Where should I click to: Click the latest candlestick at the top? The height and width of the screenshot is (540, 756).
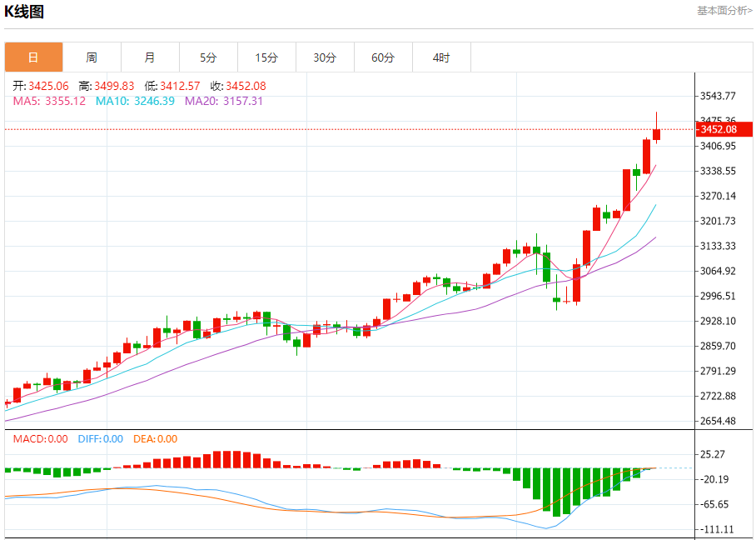tap(656, 127)
